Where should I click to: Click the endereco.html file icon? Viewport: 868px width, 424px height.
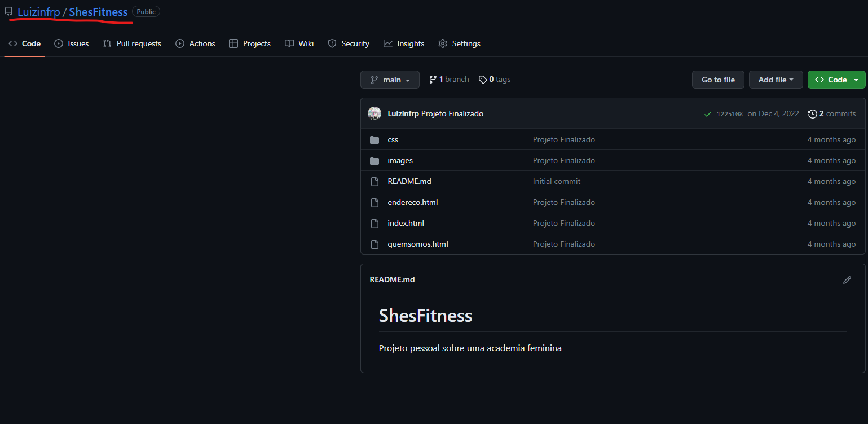tap(374, 203)
